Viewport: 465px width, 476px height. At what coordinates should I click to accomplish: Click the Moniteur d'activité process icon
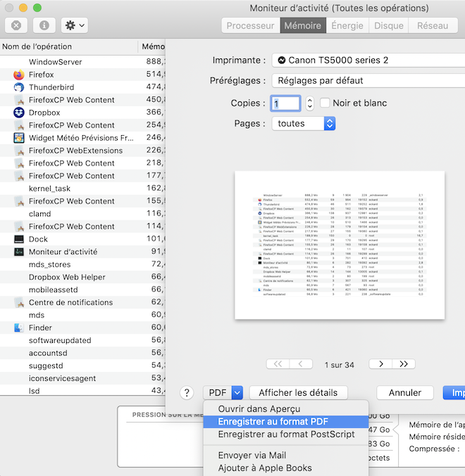19,251
